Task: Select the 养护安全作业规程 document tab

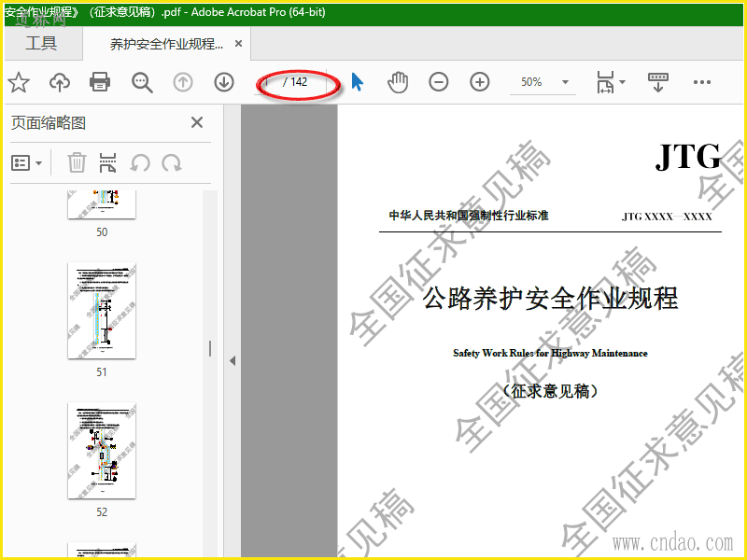Action: [166, 44]
